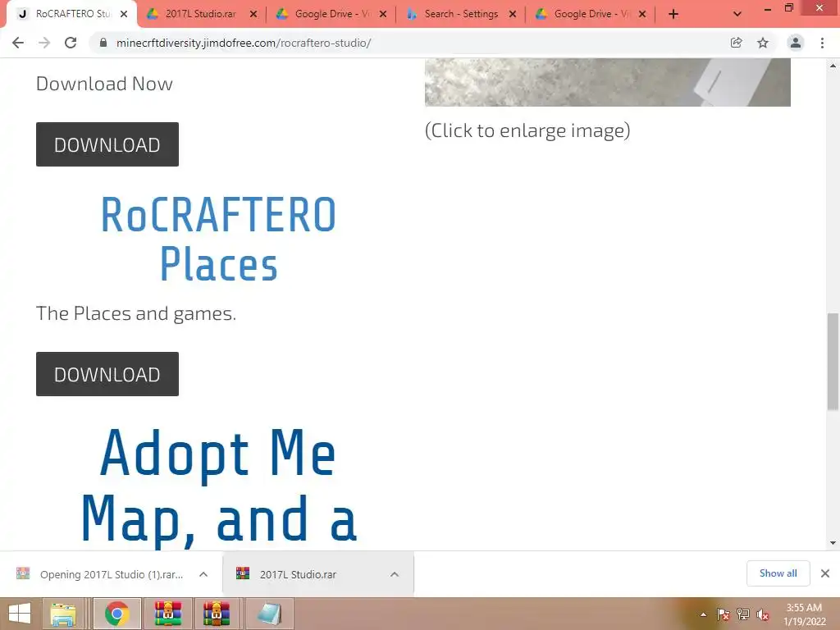Share this page icon
840x630 pixels.
pos(736,43)
